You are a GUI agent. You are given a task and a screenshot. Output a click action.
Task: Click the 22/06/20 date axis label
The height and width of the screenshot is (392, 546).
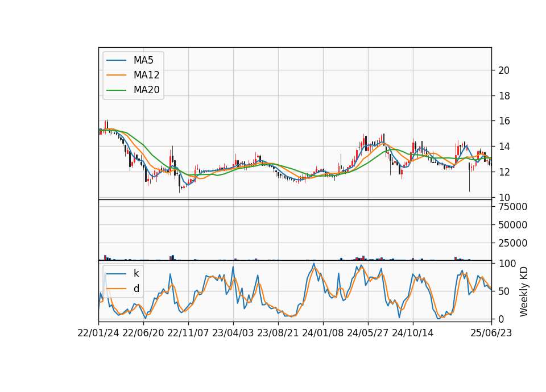click(x=143, y=333)
